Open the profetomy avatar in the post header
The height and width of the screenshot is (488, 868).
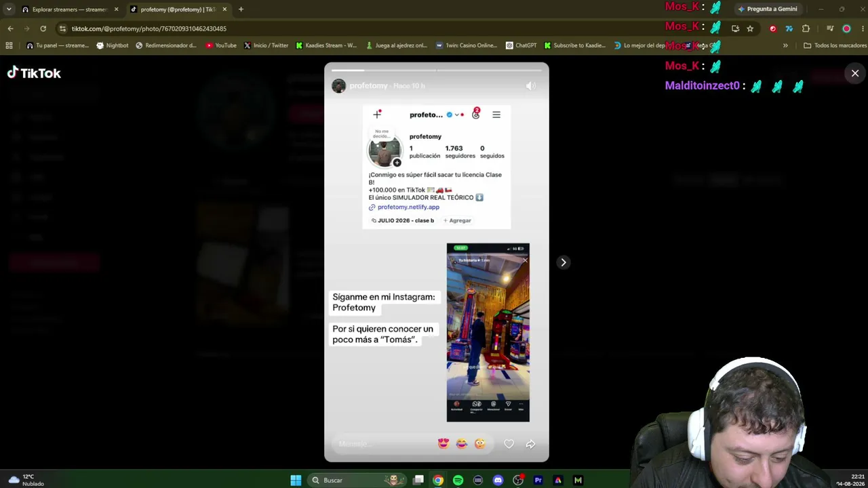pyautogui.click(x=338, y=85)
